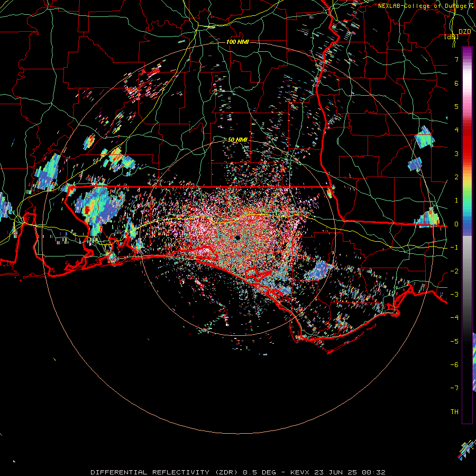Screen dimensions: 476x476
Task: Select the -4 value on color scale
Action: click(454, 318)
